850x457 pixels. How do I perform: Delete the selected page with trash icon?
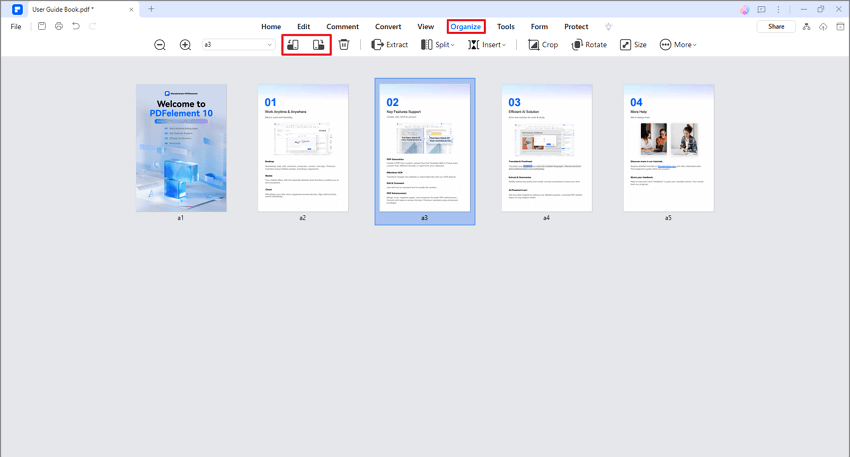(x=344, y=45)
